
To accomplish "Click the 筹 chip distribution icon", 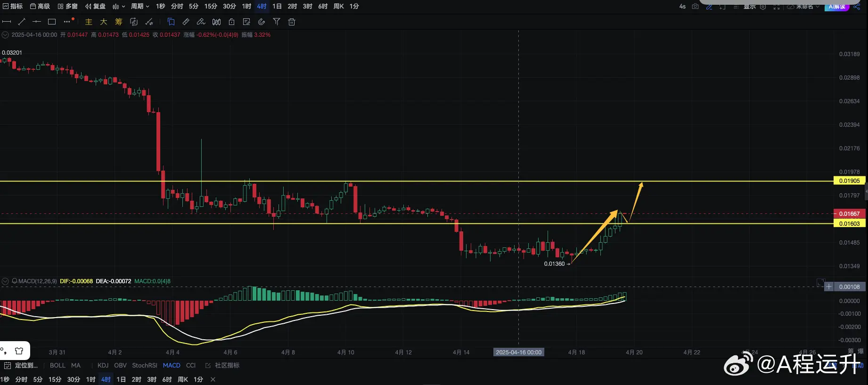I will [119, 22].
